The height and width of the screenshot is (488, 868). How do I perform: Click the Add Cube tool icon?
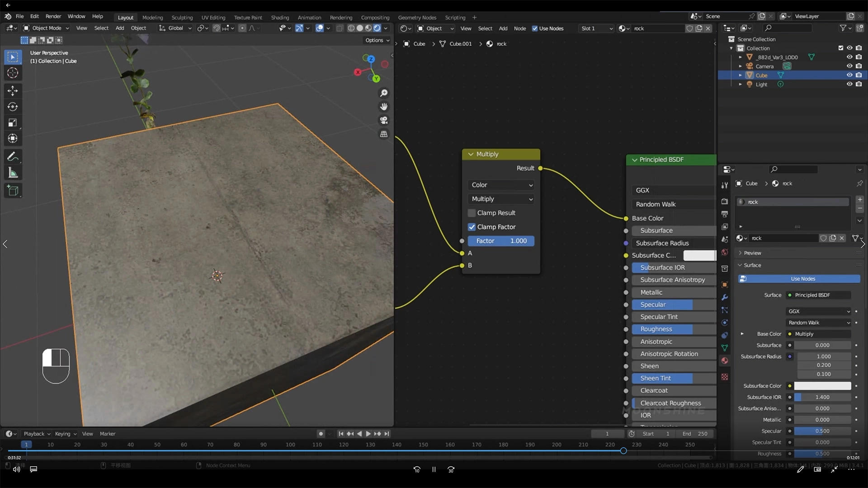(13, 191)
